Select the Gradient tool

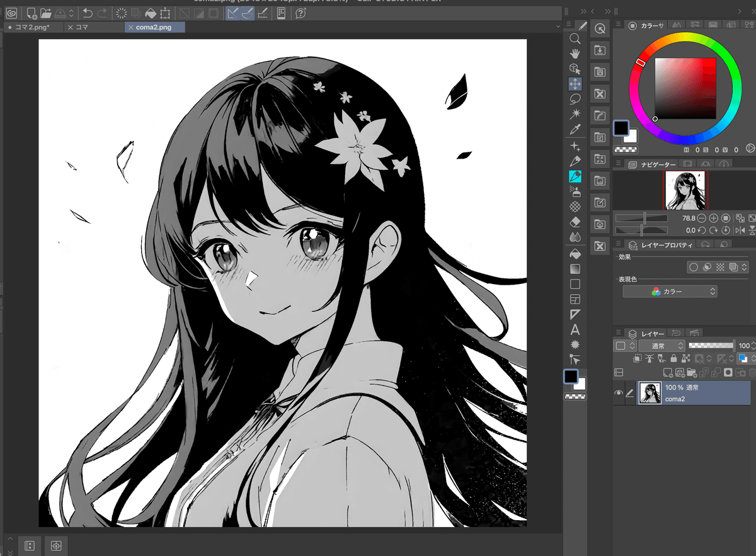(575, 269)
